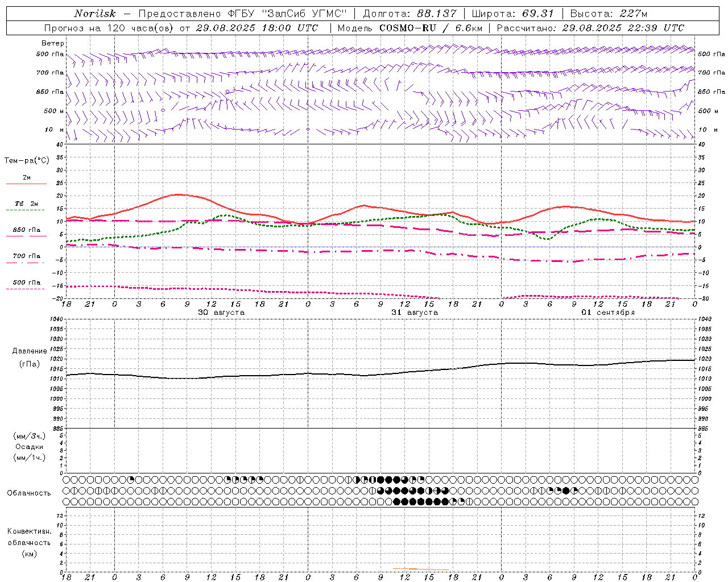Click the latitude value Широта: 69.31
Screen dimensions: 728x582
tap(512, 14)
